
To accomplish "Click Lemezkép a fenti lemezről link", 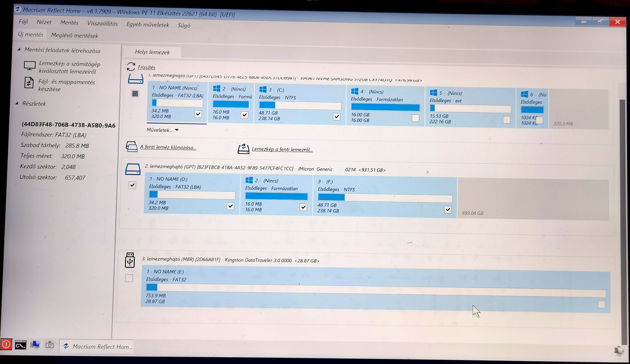I will (x=282, y=149).
